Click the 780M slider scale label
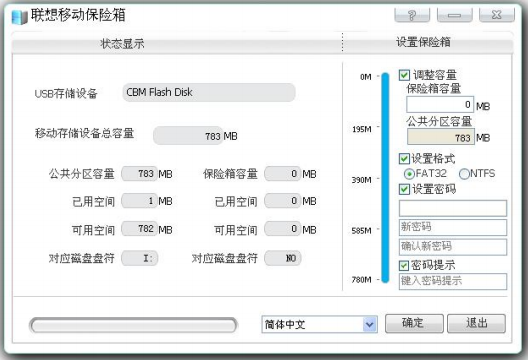Image resolution: width=528 pixels, height=360 pixels. click(x=362, y=280)
